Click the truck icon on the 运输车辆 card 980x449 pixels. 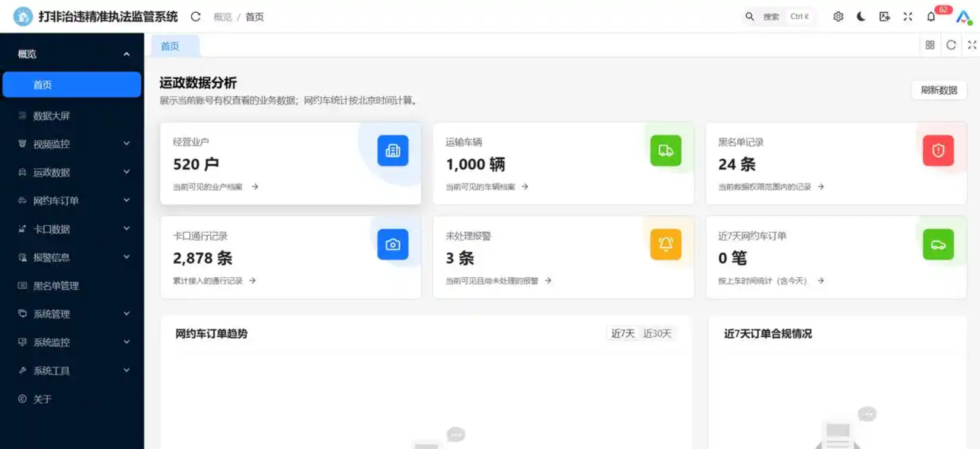[666, 151]
